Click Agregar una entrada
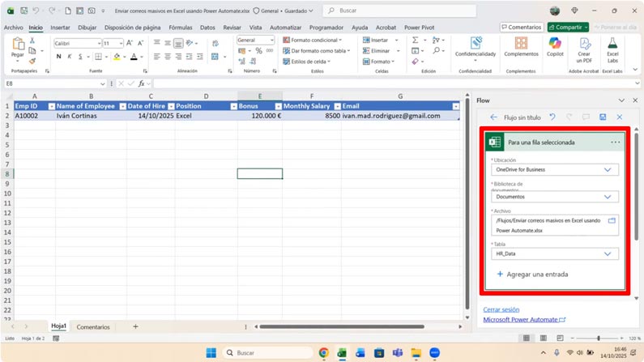Image resolution: width=644 pixels, height=362 pixels. pyautogui.click(x=533, y=275)
